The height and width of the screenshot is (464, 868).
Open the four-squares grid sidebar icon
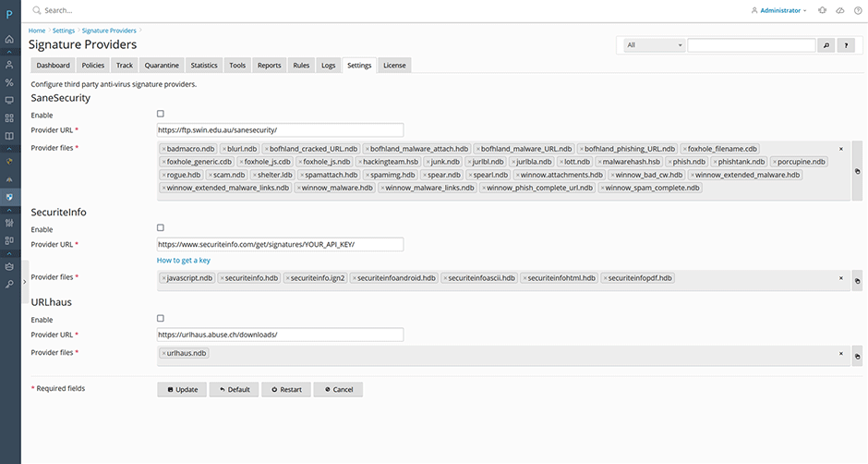[9, 118]
